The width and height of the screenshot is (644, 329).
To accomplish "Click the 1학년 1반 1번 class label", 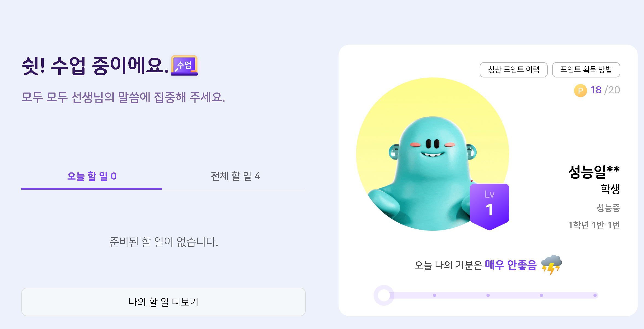I will (x=594, y=225).
